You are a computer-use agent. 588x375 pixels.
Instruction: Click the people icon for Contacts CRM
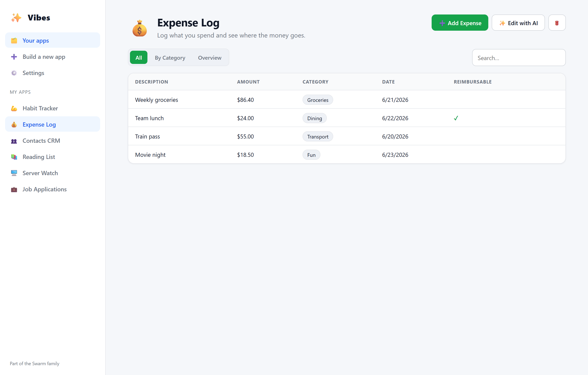click(x=14, y=141)
